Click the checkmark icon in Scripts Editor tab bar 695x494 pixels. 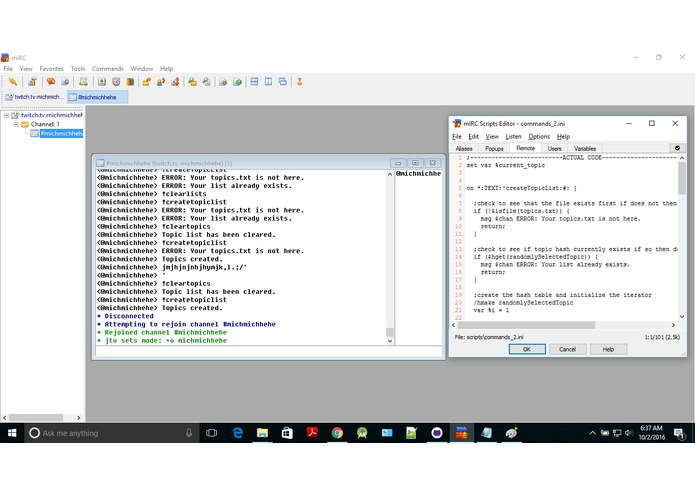pos(677,148)
